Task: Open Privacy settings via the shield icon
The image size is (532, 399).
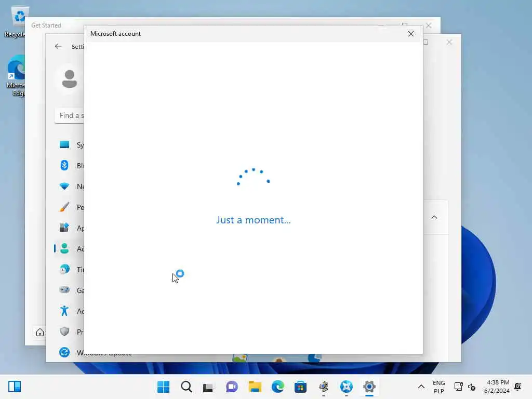Action: (x=64, y=331)
